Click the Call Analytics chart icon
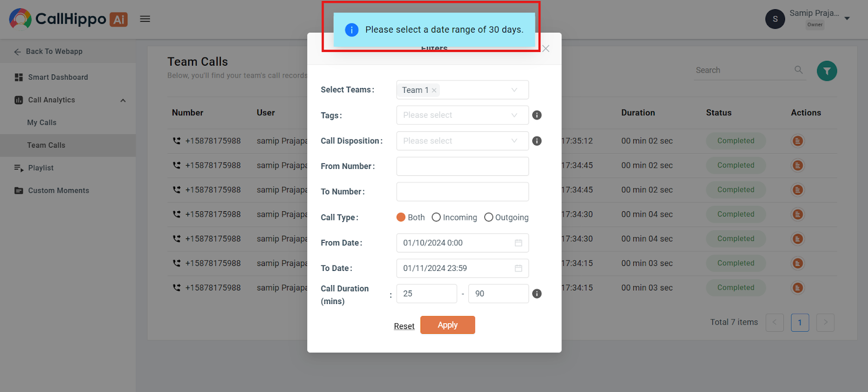 (x=18, y=100)
